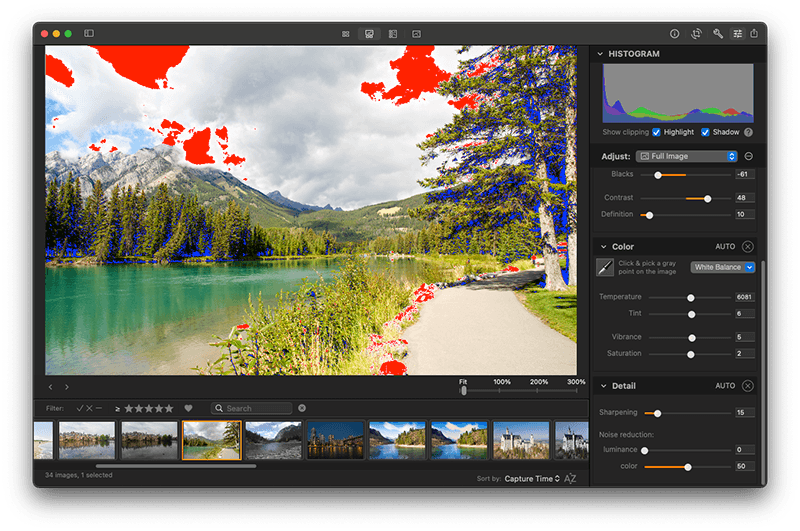Set zoom to 200%
The height and width of the screenshot is (531, 800).
[x=539, y=382]
